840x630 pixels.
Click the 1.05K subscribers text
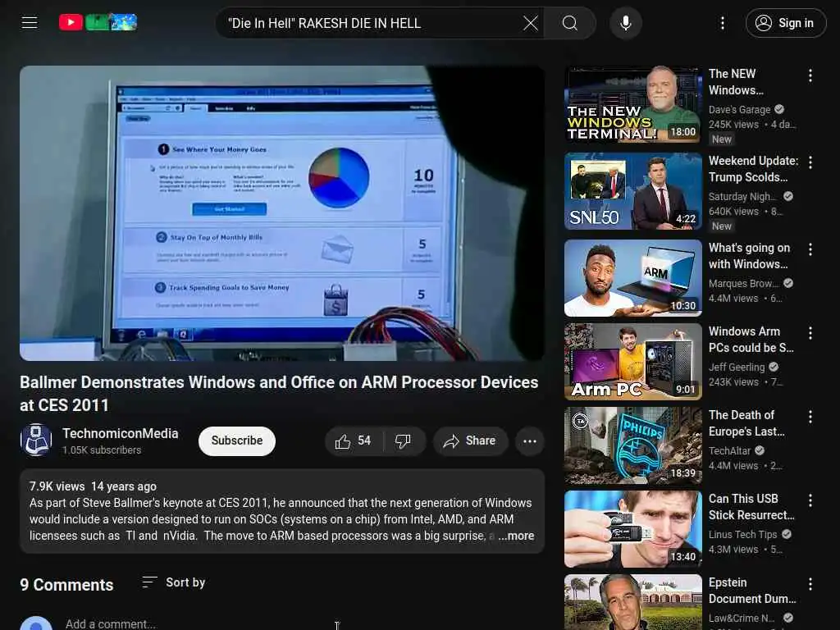point(102,450)
